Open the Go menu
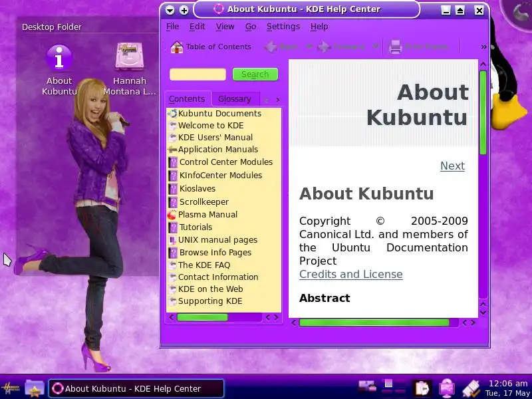532x399 pixels. pos(251,27)
